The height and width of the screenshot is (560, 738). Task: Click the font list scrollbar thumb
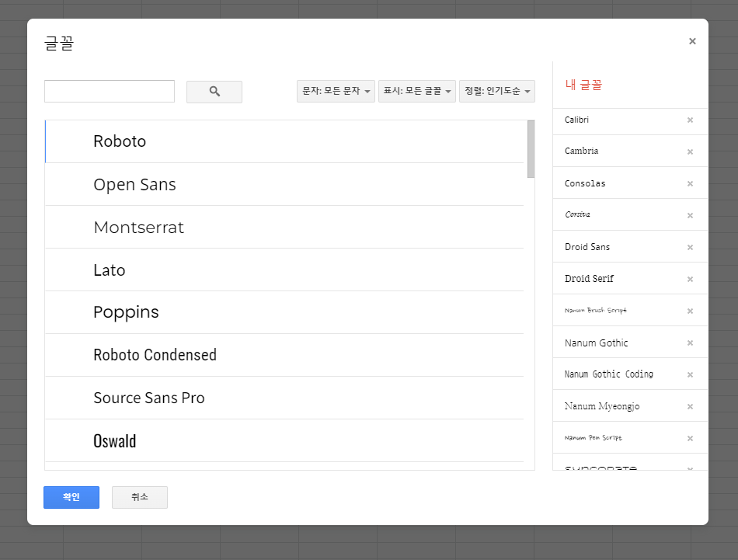click(x=531, y=149)
